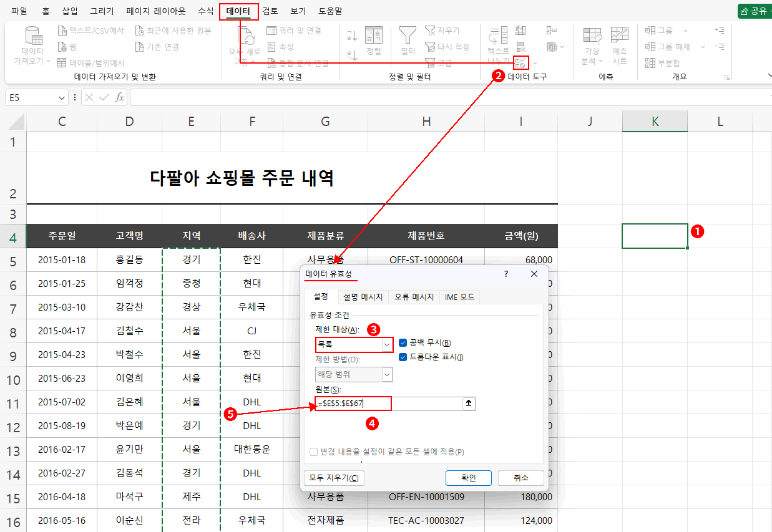Viewport: 772px width, 532px height.
Task: Open What-If Analysis (가상 분석)
Action: coord(592,46)
